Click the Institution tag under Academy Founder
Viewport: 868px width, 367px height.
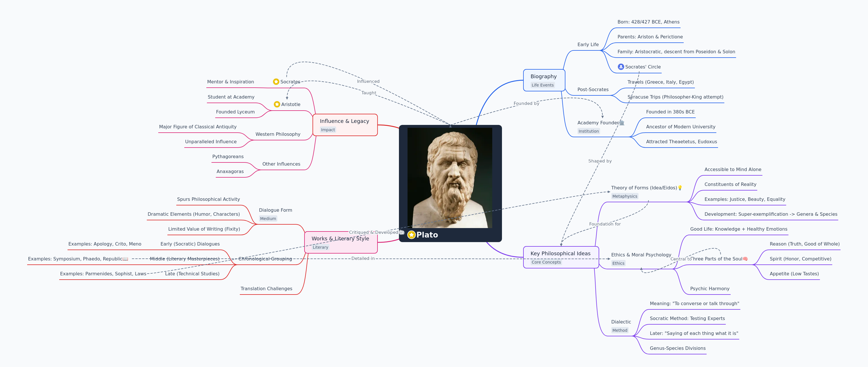point(589,131)
